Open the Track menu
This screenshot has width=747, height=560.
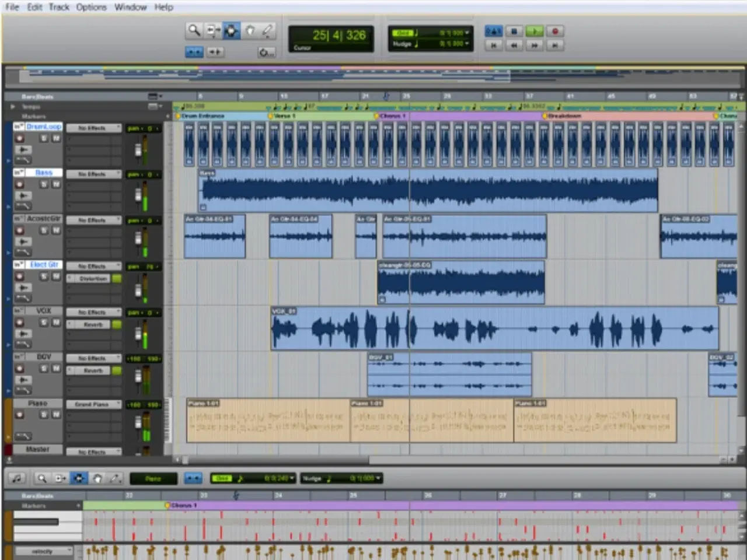[x=59, y=7]
